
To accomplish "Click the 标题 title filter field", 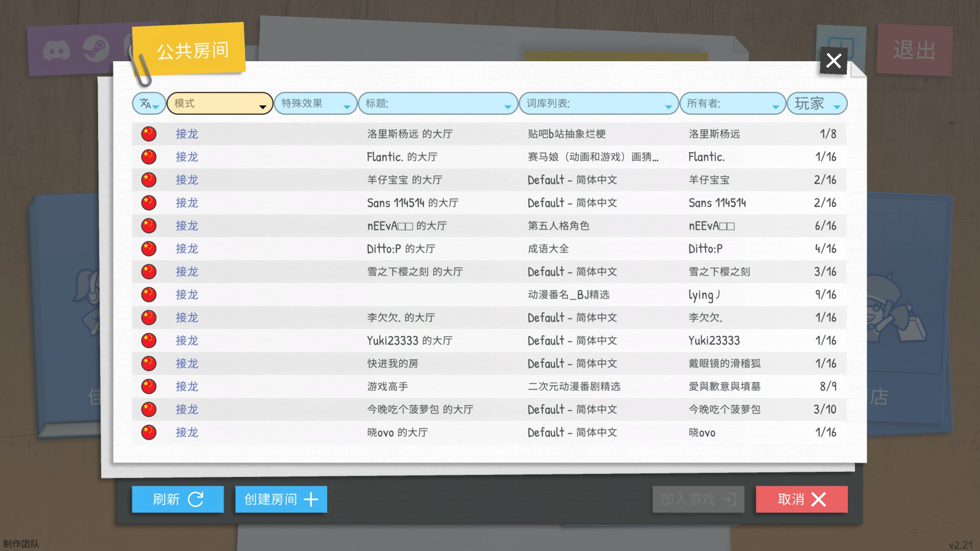I will point(437,104).
